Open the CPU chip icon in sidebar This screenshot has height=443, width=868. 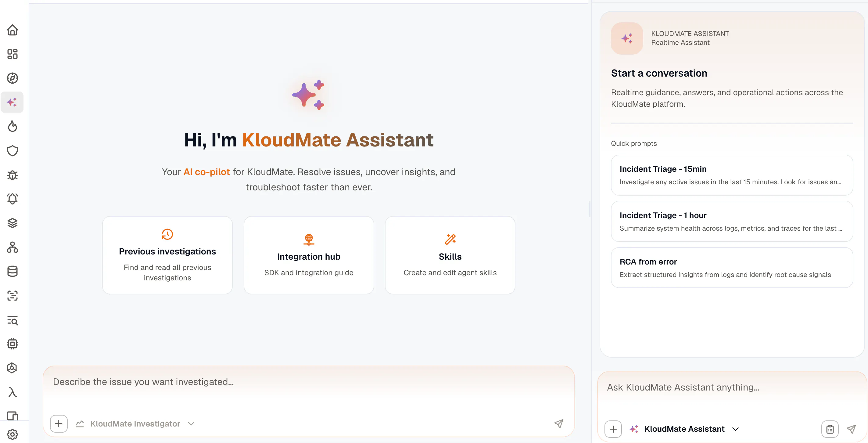tap(13, 344)
